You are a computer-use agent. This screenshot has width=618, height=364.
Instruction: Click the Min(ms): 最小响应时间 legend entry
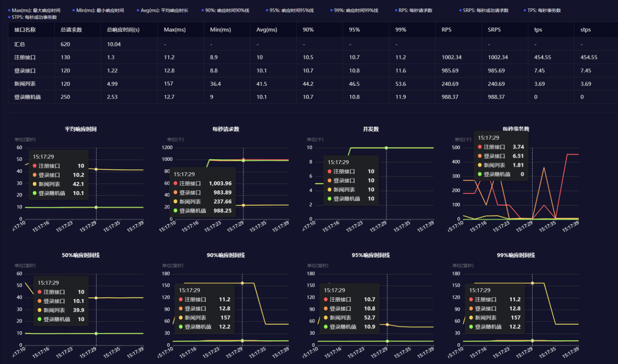click(x=98, y=10)
